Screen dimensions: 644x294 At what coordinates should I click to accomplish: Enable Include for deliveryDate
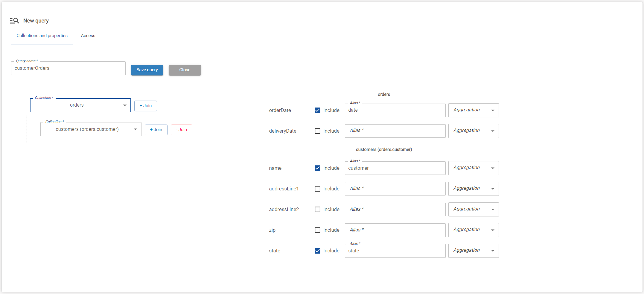(x=317, y=131)
